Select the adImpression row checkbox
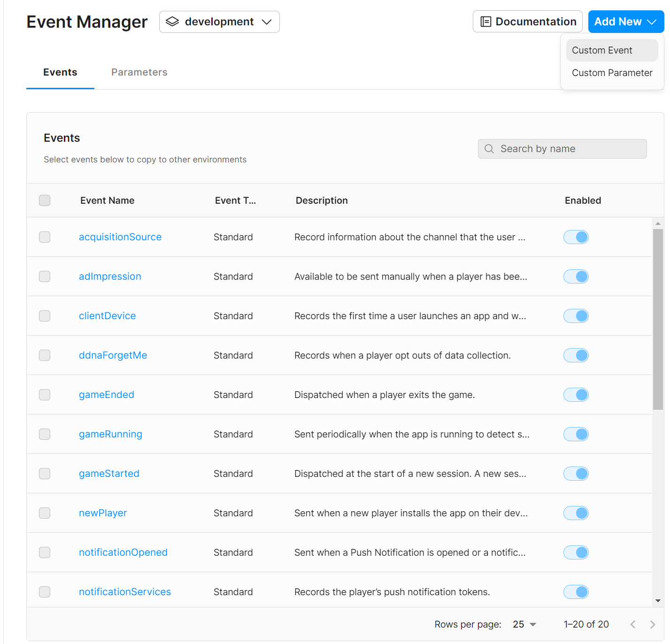Viewport: 670px width, 644px height. click(x=45, y=276)
